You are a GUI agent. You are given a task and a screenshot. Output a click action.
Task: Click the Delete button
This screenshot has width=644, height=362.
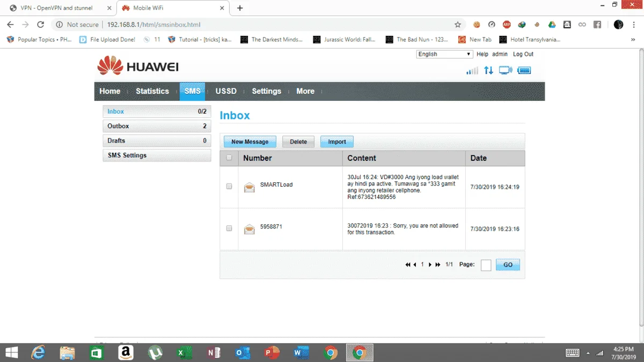(298, 142)
